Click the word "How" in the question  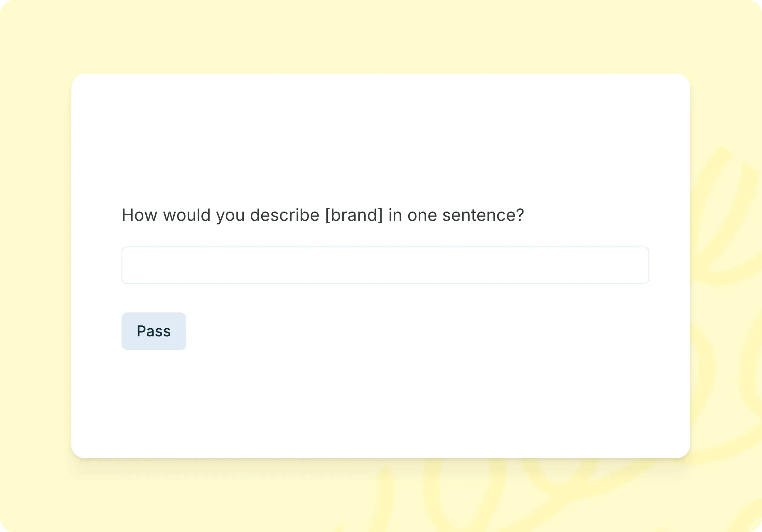coord(139,215)
